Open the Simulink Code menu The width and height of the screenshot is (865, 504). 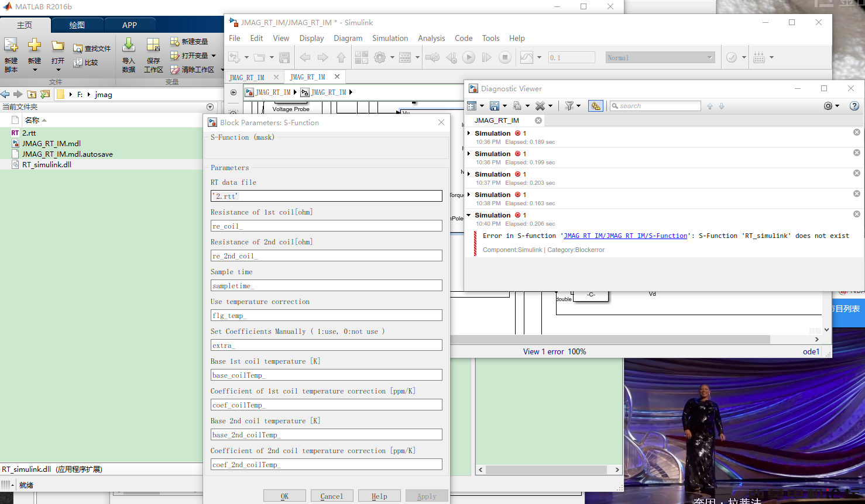point(464,38)
